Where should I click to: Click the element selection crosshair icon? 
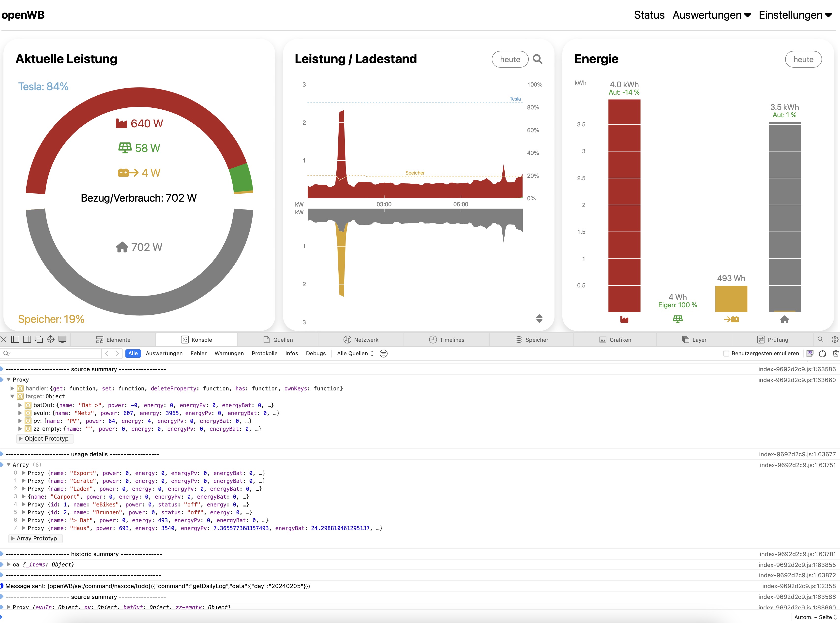point(51,340)
